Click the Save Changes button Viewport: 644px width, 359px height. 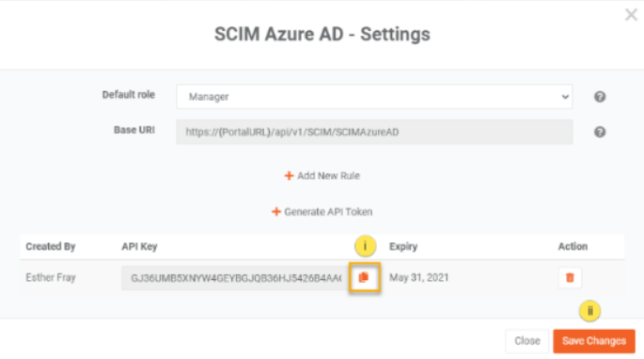click(594, 341)
